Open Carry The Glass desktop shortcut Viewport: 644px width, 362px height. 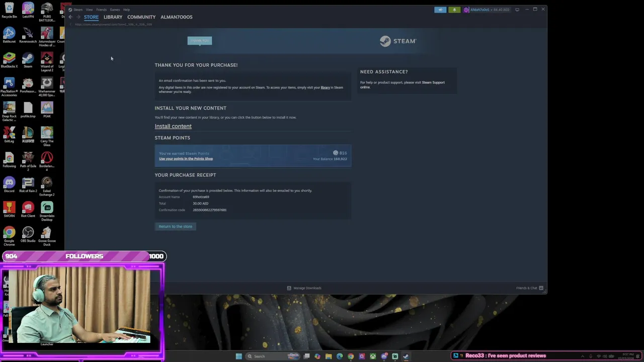click(x=47, y=136)
